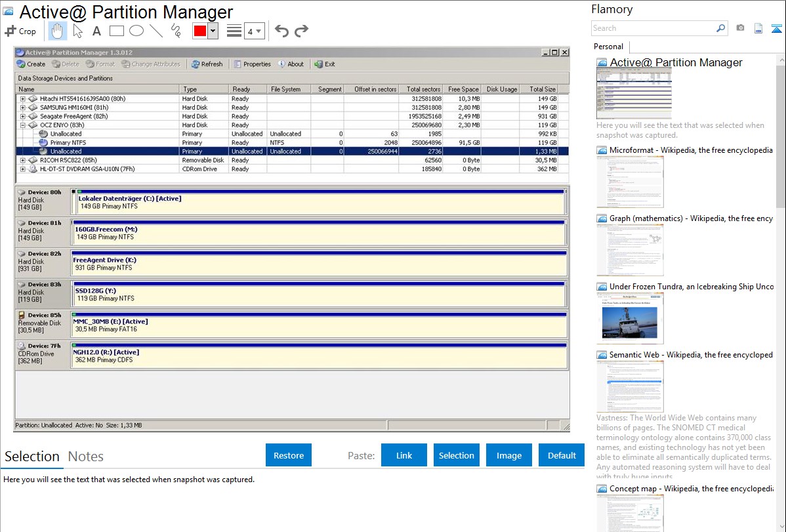Click the camera capture icon

[x=740, y=28]
